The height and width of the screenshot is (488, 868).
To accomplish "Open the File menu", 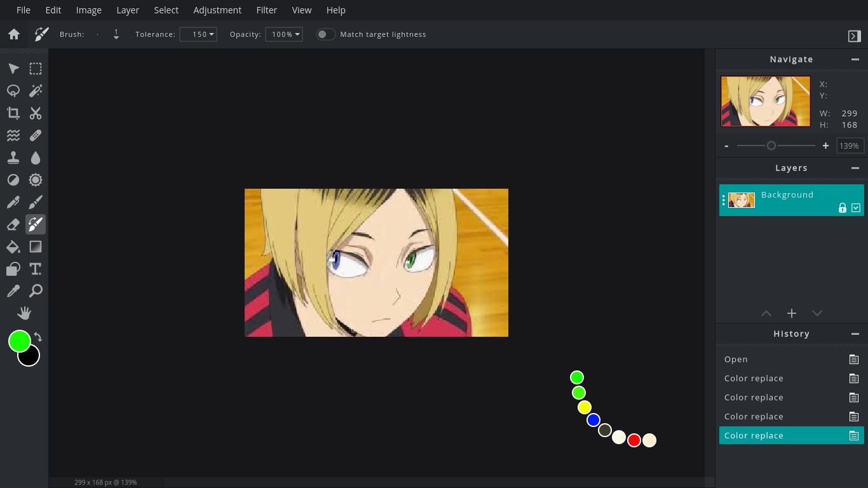I will tap(24, 10).
